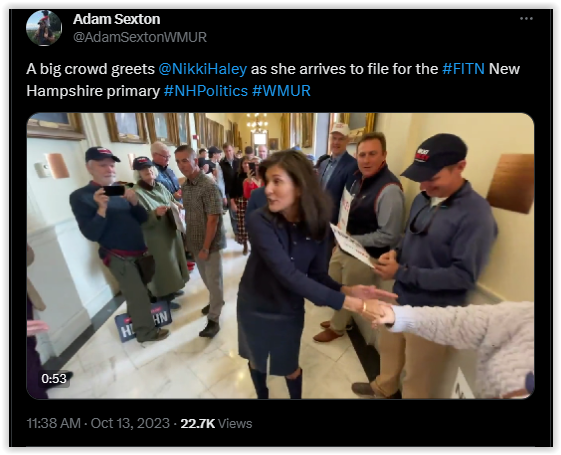Click the 0:53 video duration badge
Image resolution: width=561 pixels, height=455 pixels.
point(54,378)
